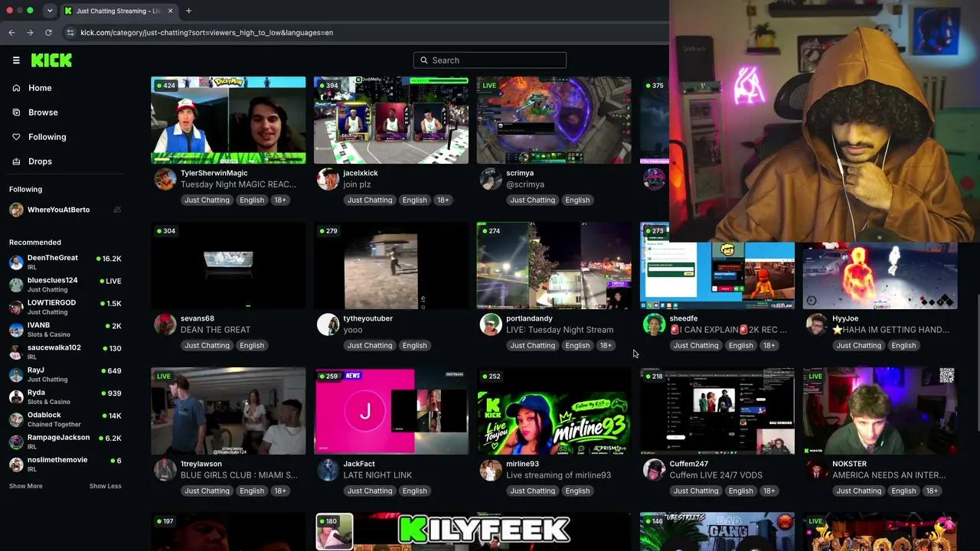The image size is (980, 551).
Task: Click Ryda's avatar in the Recommended list
Action: click(x=16, y=396)
